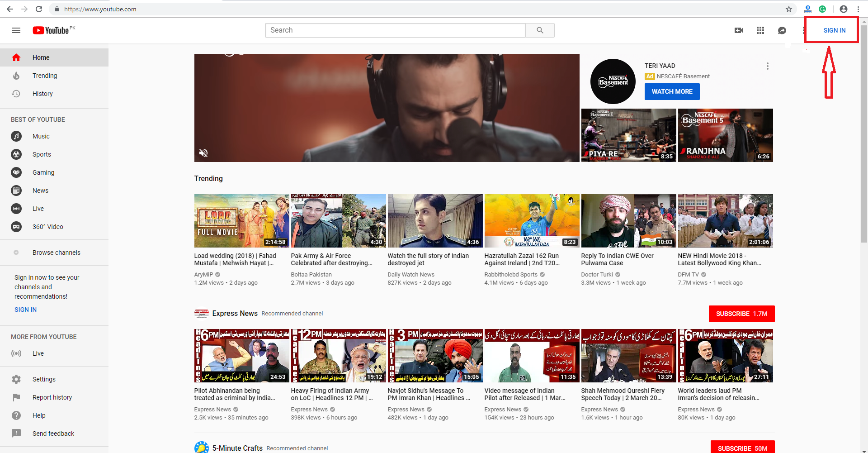The height and width of the screenshot is (453, 868).
Task: Open Chrome profile avatar icon
Action: click(x=844, y=9)
